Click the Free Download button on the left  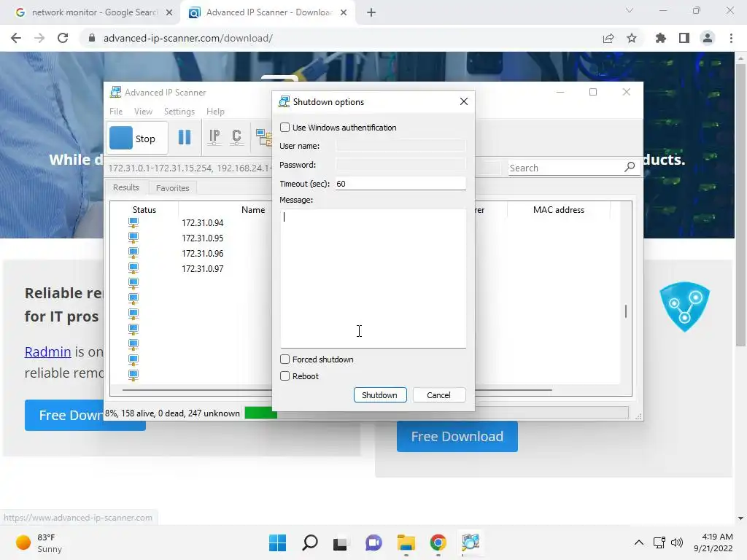pos(85,415)
